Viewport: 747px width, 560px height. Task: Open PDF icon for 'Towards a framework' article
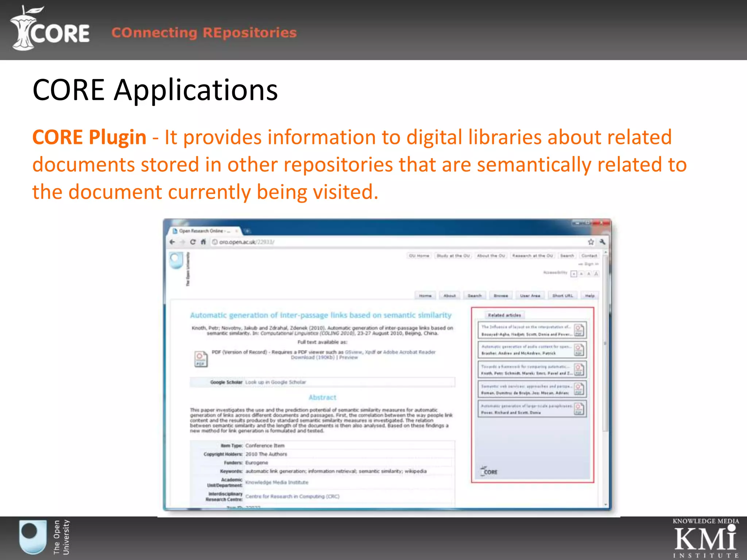pyautogui.click(x=579, y=369)
